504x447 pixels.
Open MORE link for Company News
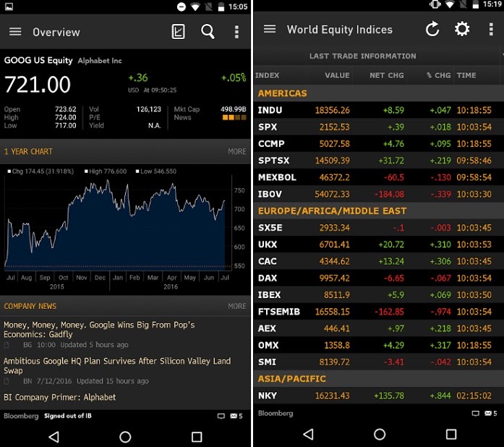[x=237, y=306]
